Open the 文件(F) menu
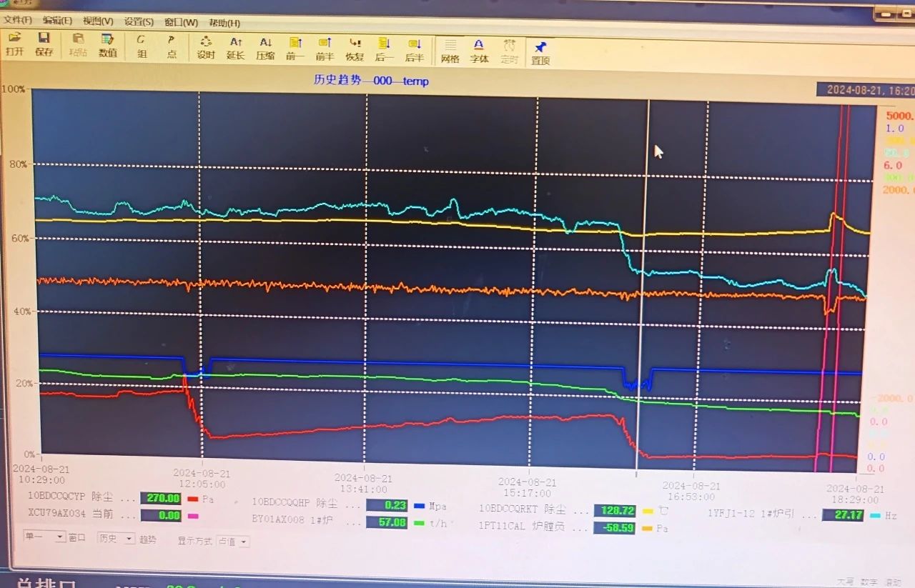915x588 pixels. pos(18,20)
